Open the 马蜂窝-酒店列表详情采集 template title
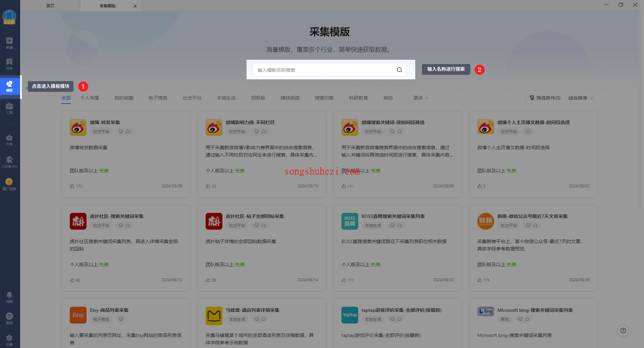 point(253,310)
